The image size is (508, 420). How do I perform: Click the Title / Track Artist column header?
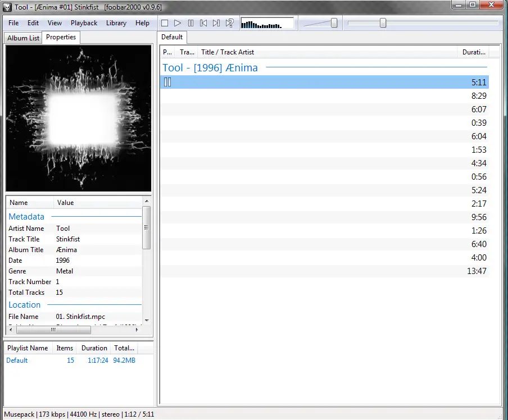coord(327,52)
